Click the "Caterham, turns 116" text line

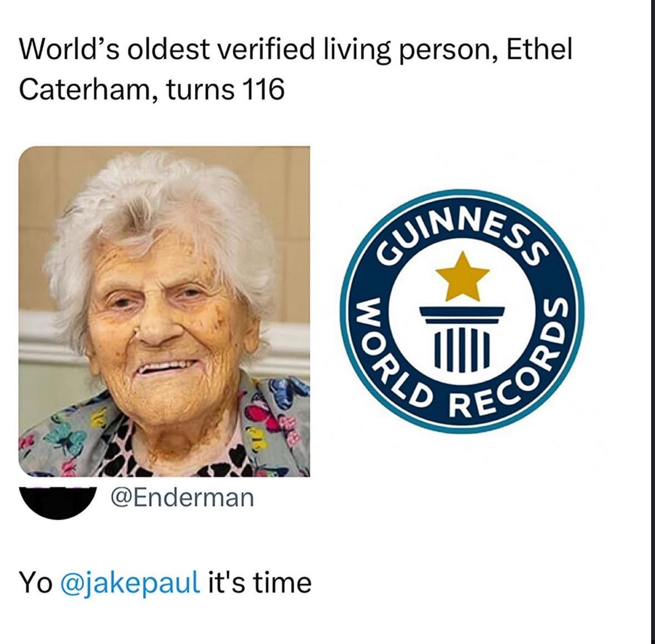click(152, 89)
